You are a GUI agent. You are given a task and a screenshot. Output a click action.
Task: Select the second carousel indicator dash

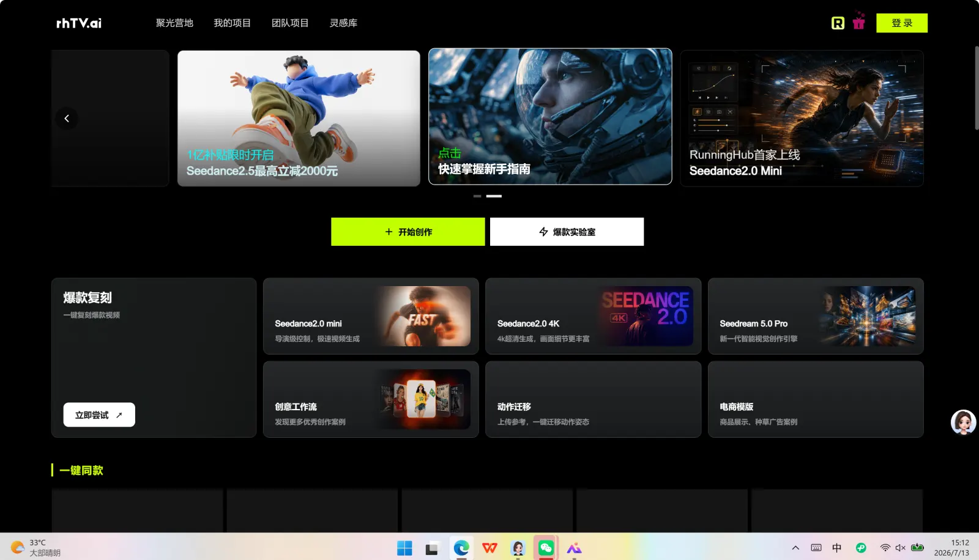[x=494, y=196]
